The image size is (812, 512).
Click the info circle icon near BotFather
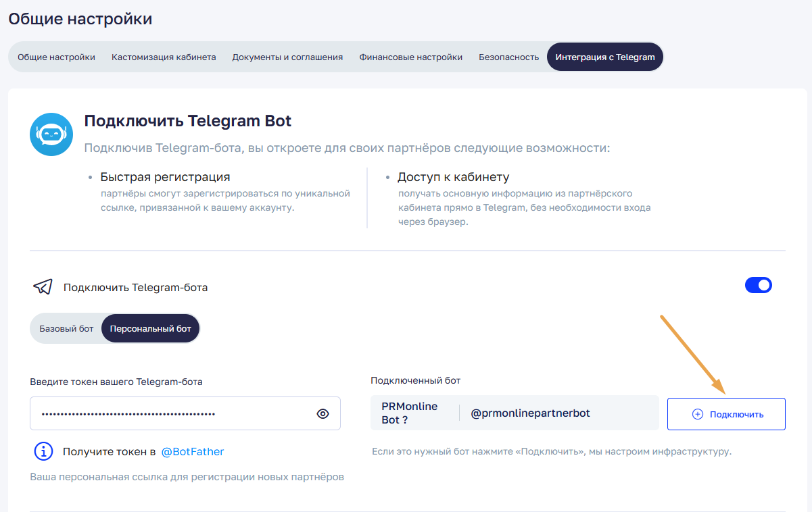point(43,451)
